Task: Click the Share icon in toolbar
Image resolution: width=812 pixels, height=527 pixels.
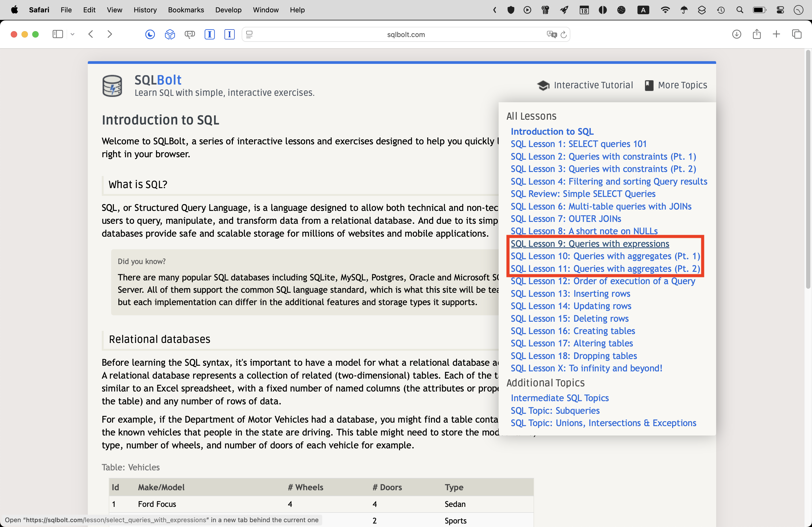Action: point(756,34)
